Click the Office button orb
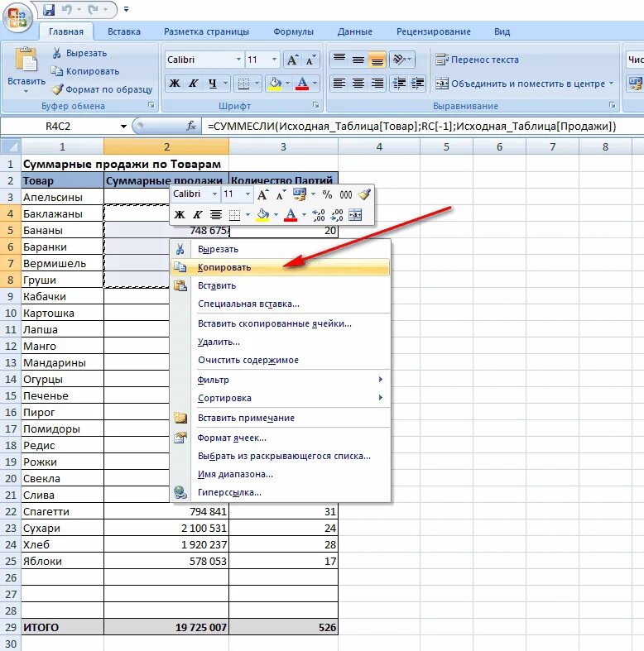The image size is (644, 651). (x=17, y=17)
